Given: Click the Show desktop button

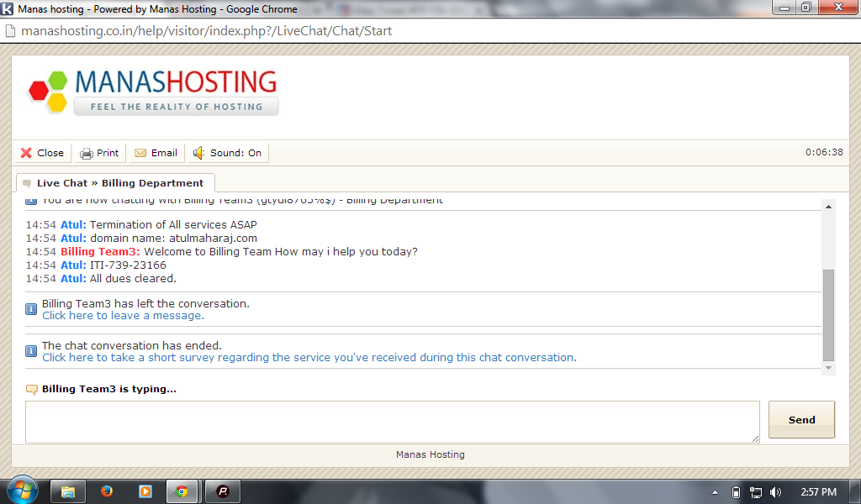Looking at the screenshot, I should point(857,491).
